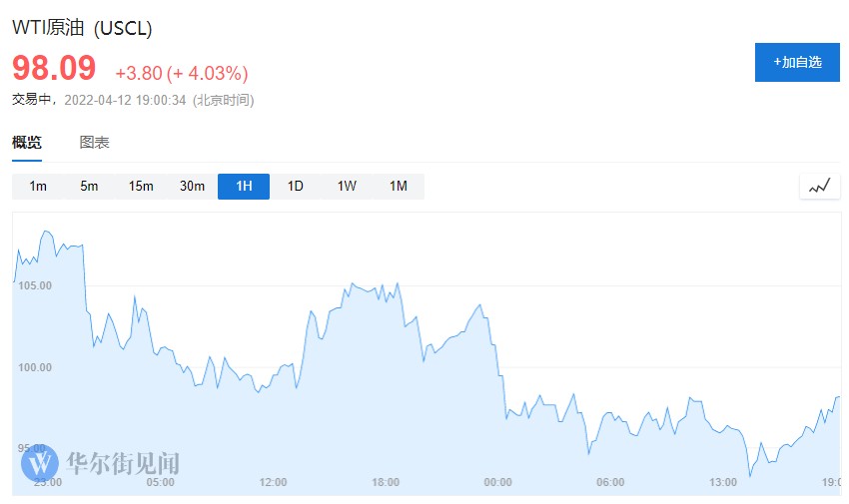
Task: Click the +3.80 (+4.03%) change value
Action: [x=181, y=73]
